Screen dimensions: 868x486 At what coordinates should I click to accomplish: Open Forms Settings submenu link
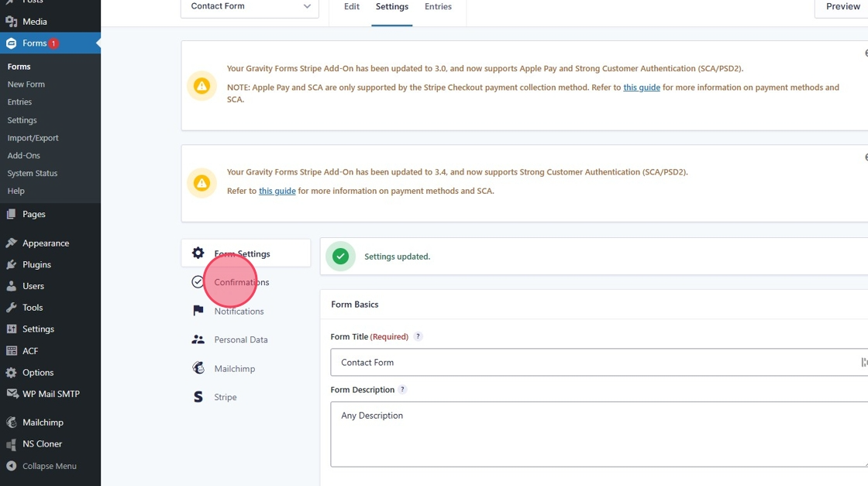pyautogui.click(x=22, y=120)
